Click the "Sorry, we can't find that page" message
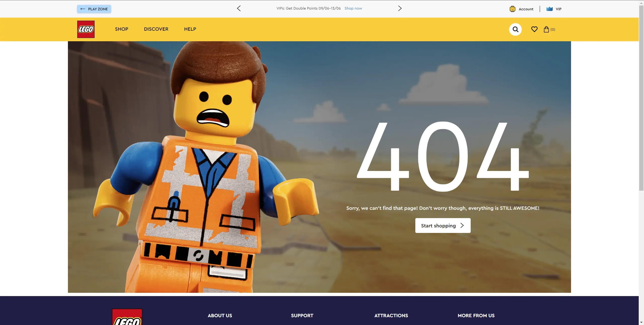 click(443, 208)
